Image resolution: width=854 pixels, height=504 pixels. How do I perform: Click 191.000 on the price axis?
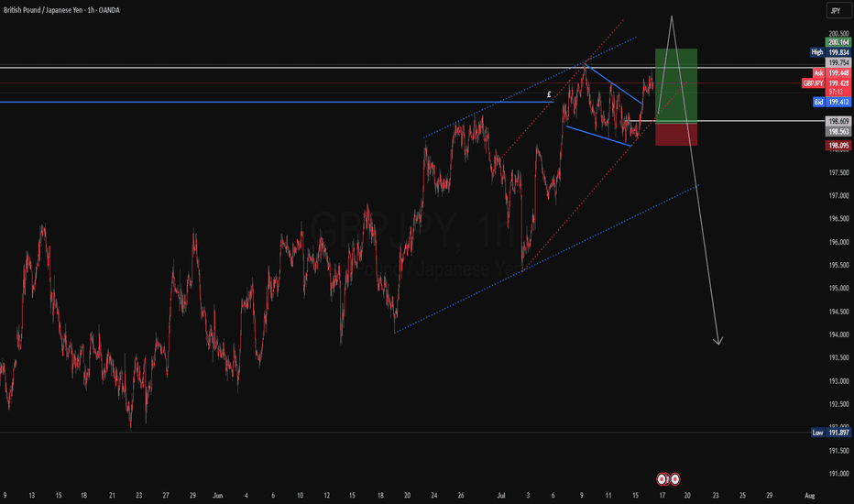pos(838,474)
